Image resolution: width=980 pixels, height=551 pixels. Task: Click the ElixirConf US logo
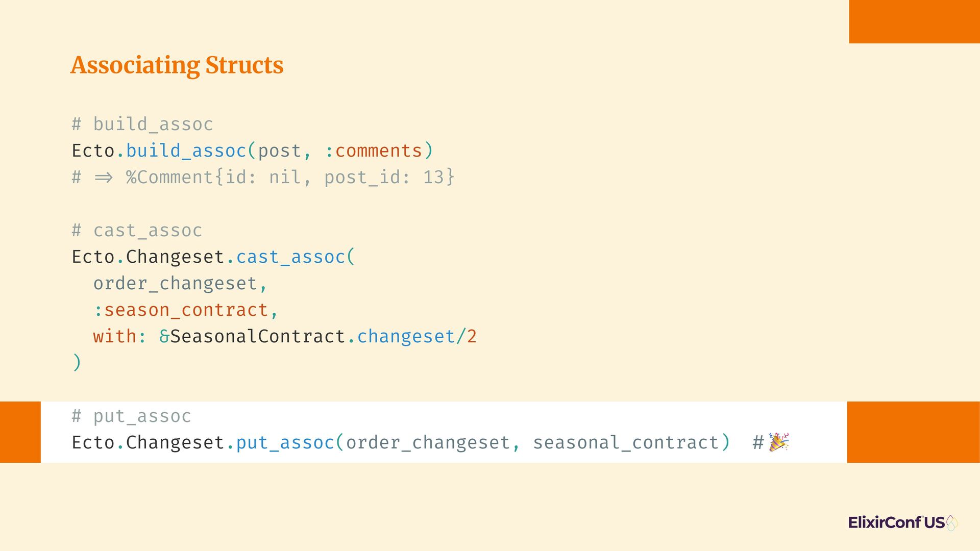tap(903, 522)
